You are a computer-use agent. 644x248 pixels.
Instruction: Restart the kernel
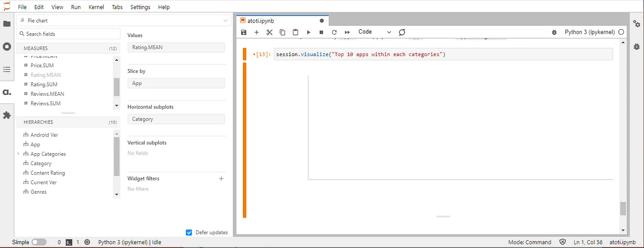(334, 32)
